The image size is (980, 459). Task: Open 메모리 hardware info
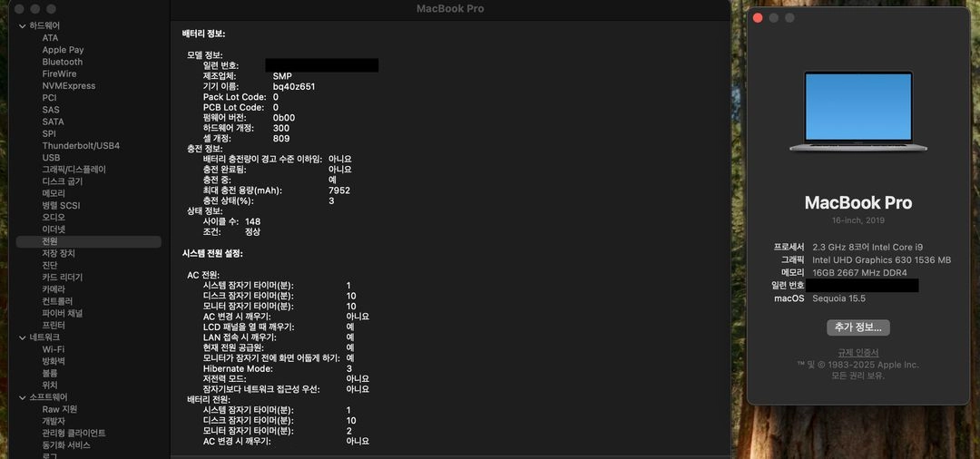(x=54, y=193)
